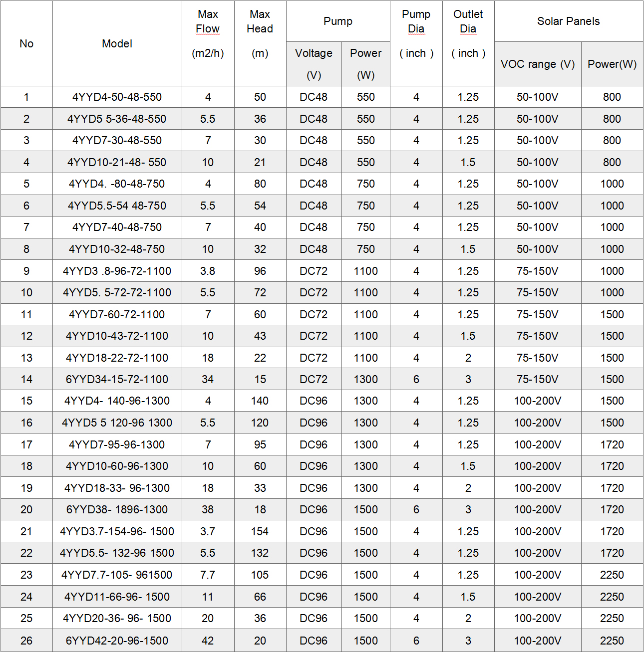Click the Pump group header
The width and height of the screenshot is (644, 653).
pyautogui.click(x=338, y=21)
